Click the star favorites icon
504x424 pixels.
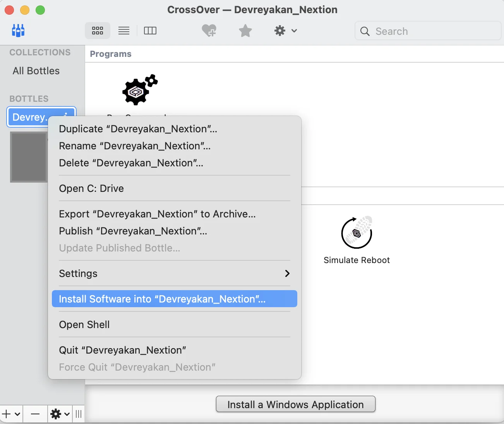pyautogui.click(x=245, y=31)
